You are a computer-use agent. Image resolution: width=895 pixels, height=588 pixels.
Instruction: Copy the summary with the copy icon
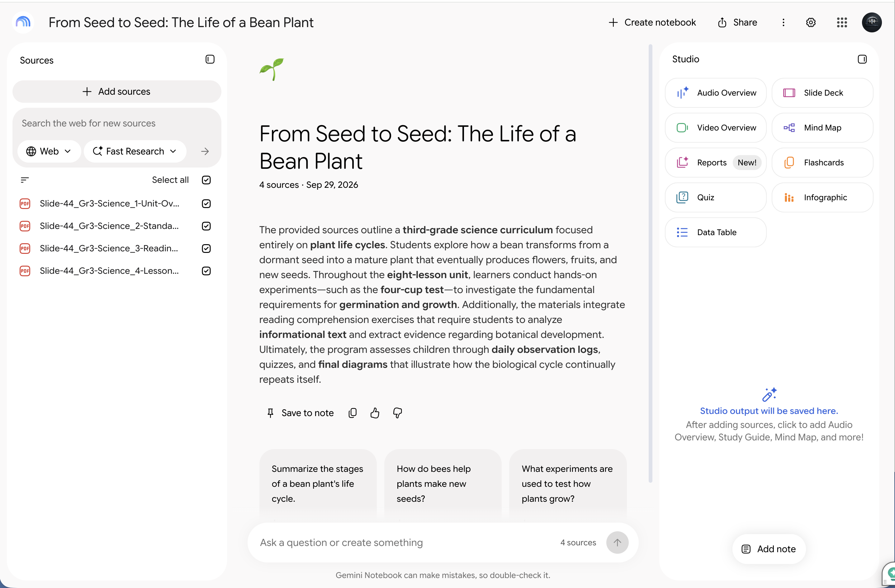[352, 413]
